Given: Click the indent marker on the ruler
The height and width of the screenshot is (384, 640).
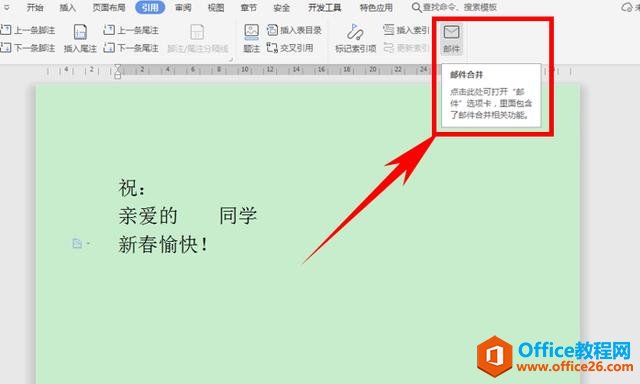Looking at the screenshot, I should (x=118, y=71).
